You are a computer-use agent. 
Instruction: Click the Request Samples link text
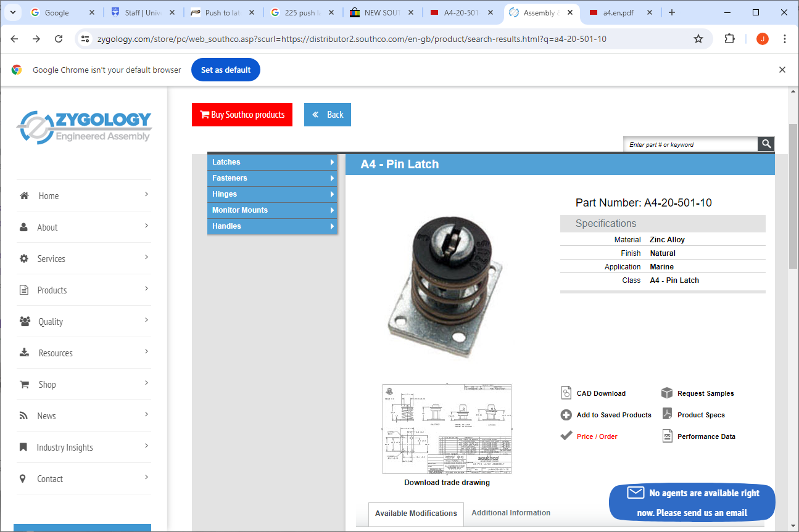[706, 393]
